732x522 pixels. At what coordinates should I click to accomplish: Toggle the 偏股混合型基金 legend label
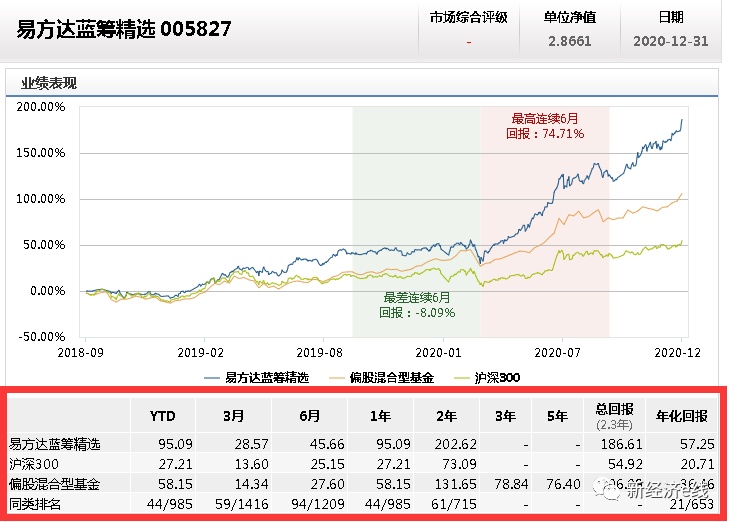(x=392, y=378)
